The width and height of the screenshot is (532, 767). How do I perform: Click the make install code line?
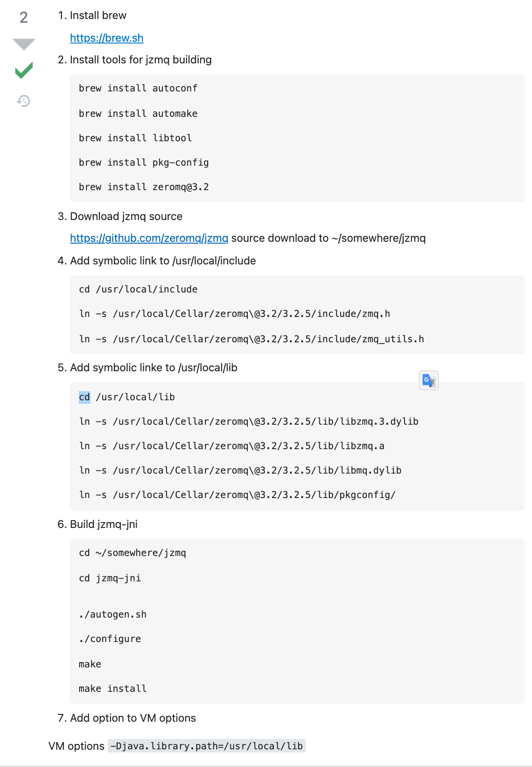(113, 689)
